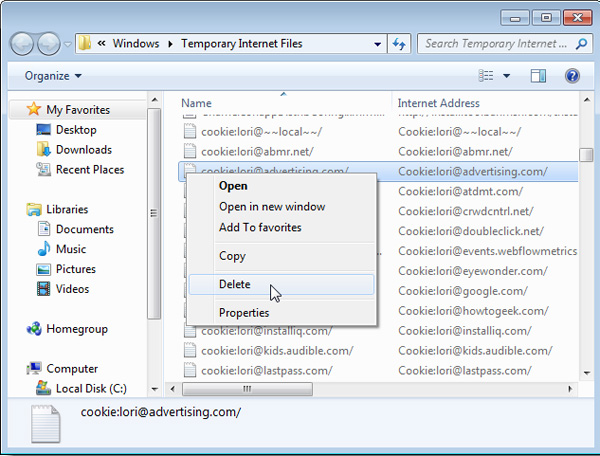Screen dimensions: 600x456
Task: Open the Downloads folder in favorites
Action: [x=83, y=150]
